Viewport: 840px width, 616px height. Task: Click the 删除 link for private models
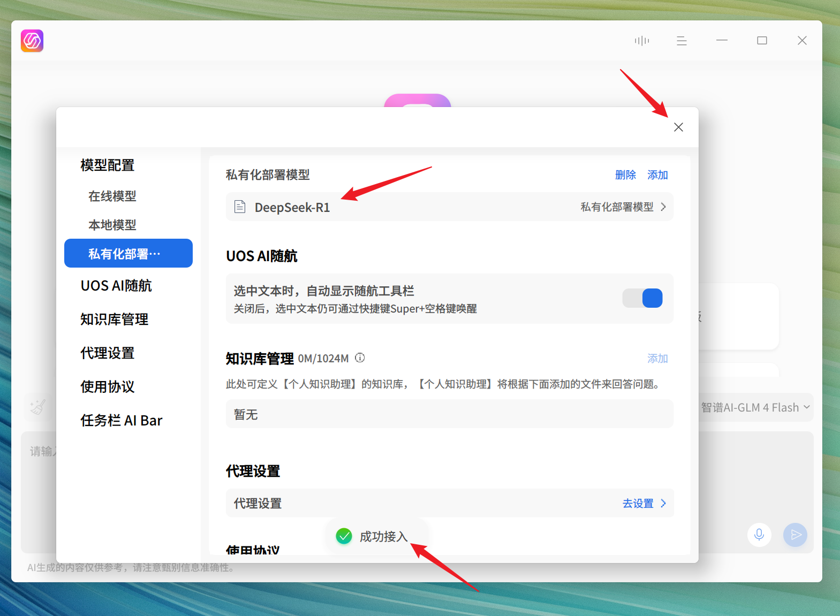point(625,174)
